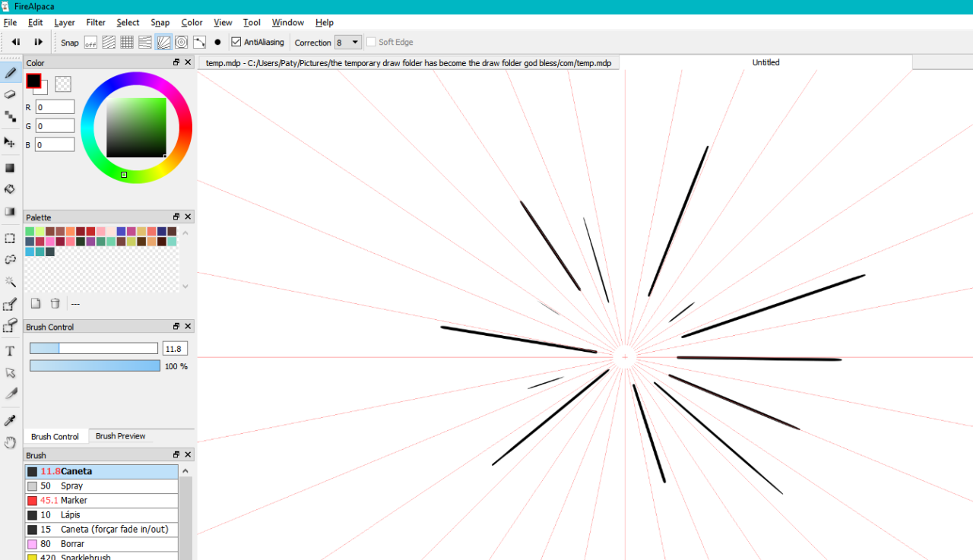The image size is (973, 560).
Task: Click Brush list scroll up arrow
Action: 185,471
